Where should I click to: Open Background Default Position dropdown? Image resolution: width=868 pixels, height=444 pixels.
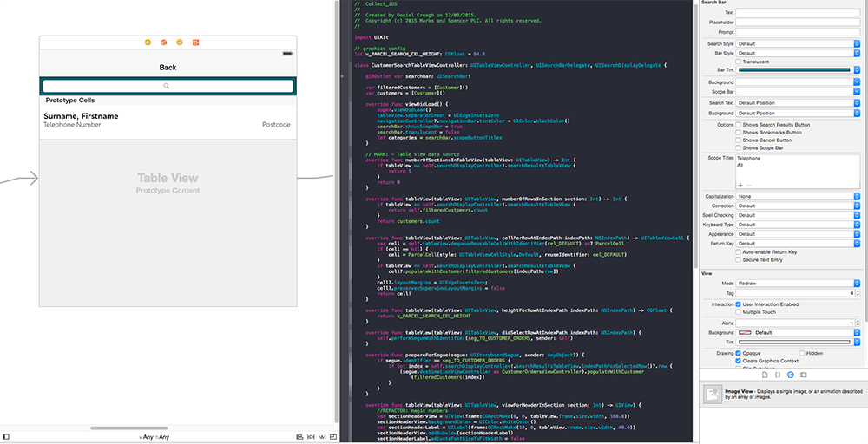[x=798, y=114]
